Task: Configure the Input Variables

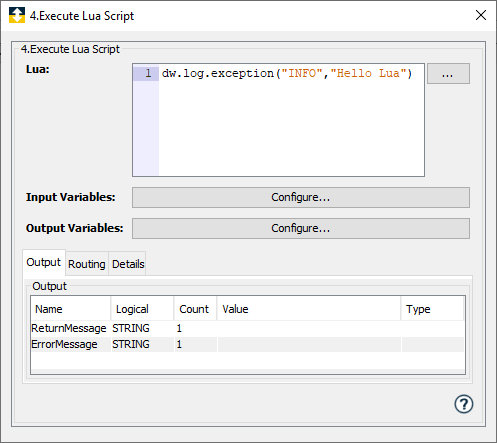Action: 301,197
